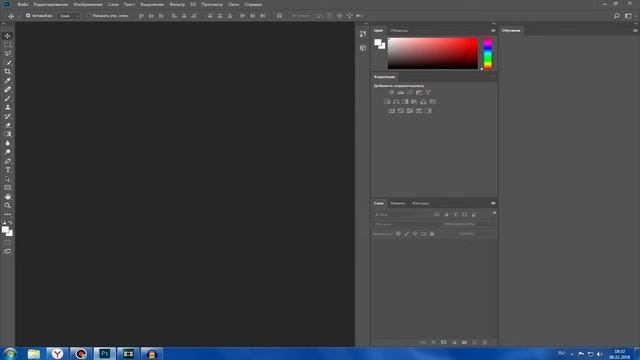The image size is (640, 360).
Task: Open the layer fill dropdown
Action: pyautogui.click(x=477, y=234)
